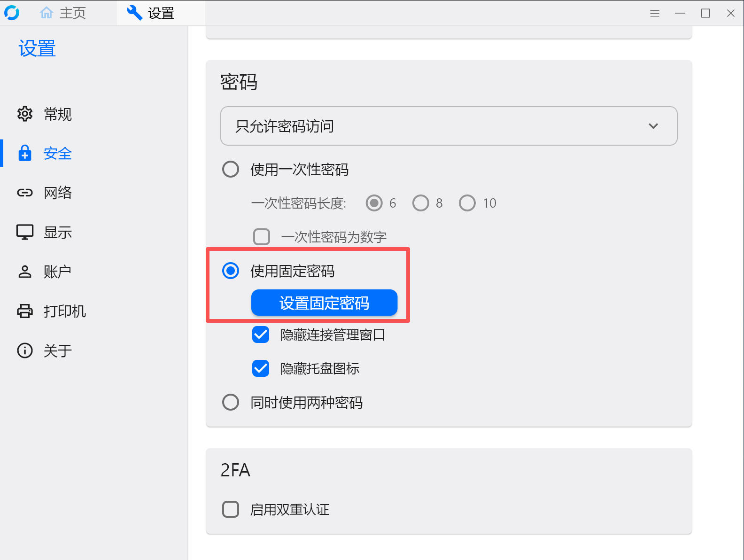
Task: Click the 设置 heading link in sidebar
Action: pyautogui.click(x=37, y=48)
